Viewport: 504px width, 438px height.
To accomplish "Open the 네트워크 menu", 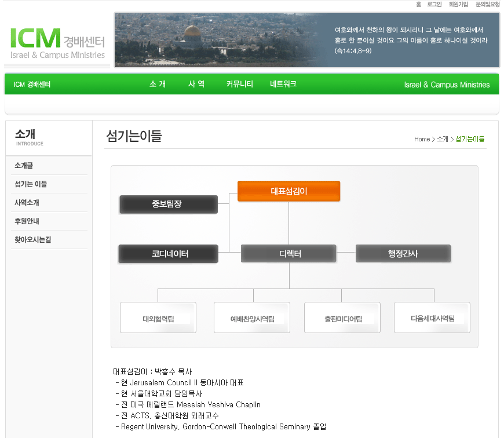I will point(283,84).
